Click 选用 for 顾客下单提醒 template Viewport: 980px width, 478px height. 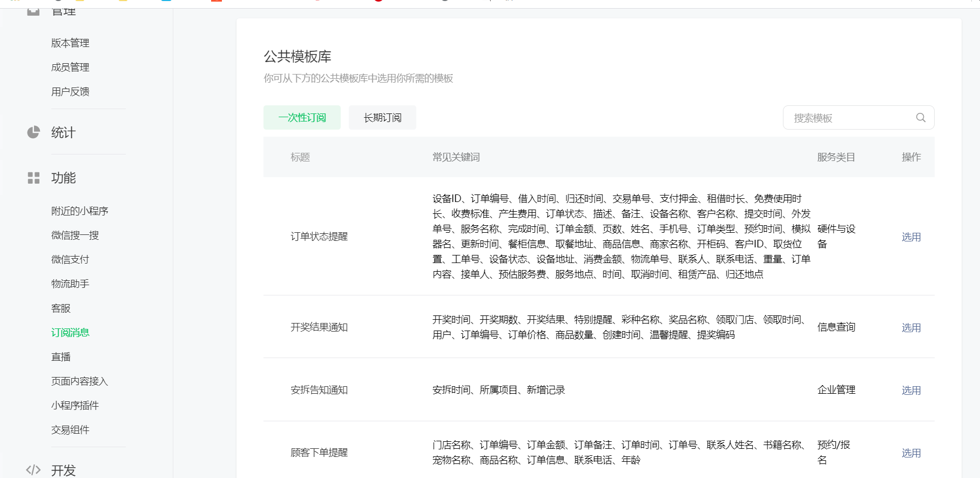(911, 453)
